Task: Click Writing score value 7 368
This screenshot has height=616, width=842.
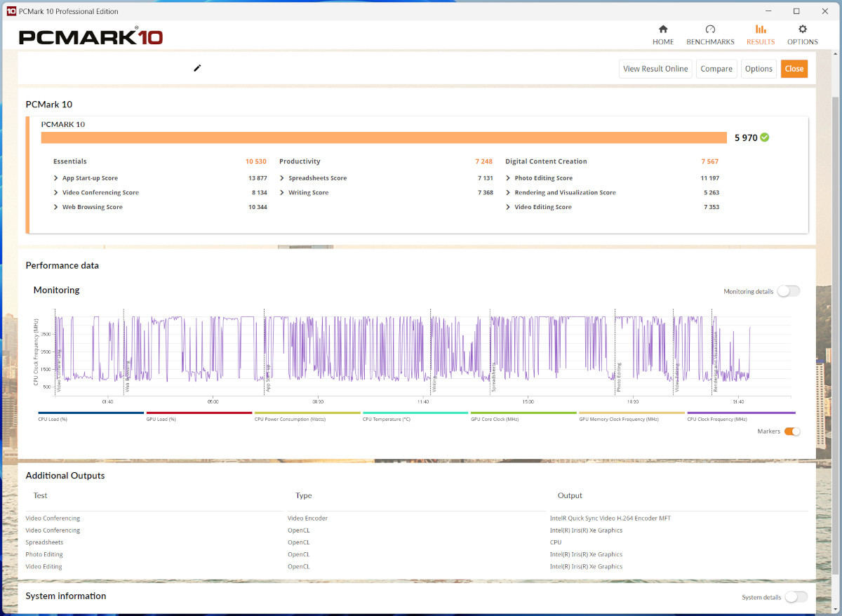Action: click(485, 192)
